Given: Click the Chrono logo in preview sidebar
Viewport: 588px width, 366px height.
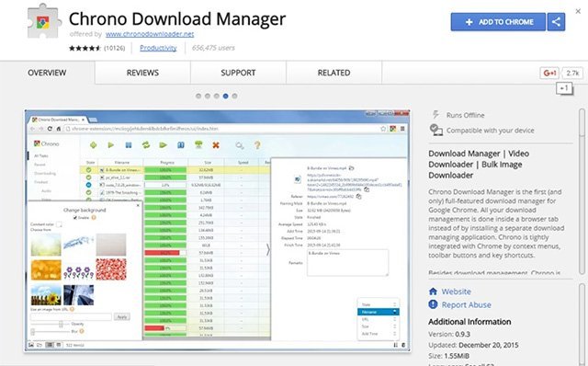Looking at the screenshot, I should coord(47,143).
